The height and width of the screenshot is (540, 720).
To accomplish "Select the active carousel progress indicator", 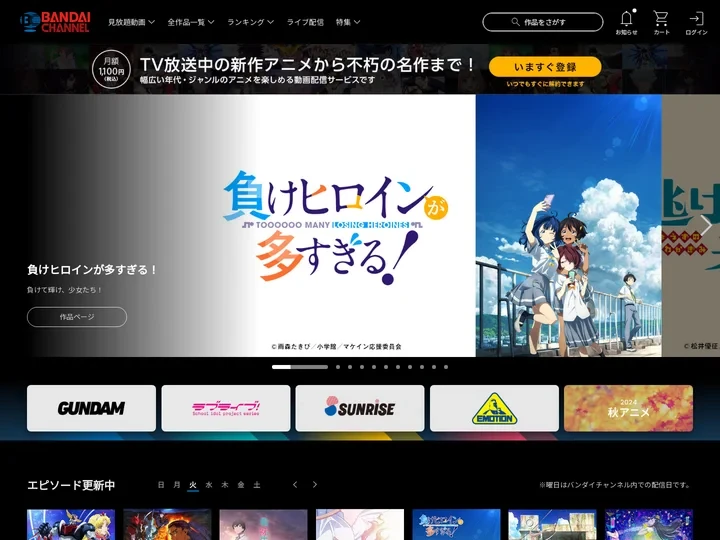I will [x=300, y=367].
